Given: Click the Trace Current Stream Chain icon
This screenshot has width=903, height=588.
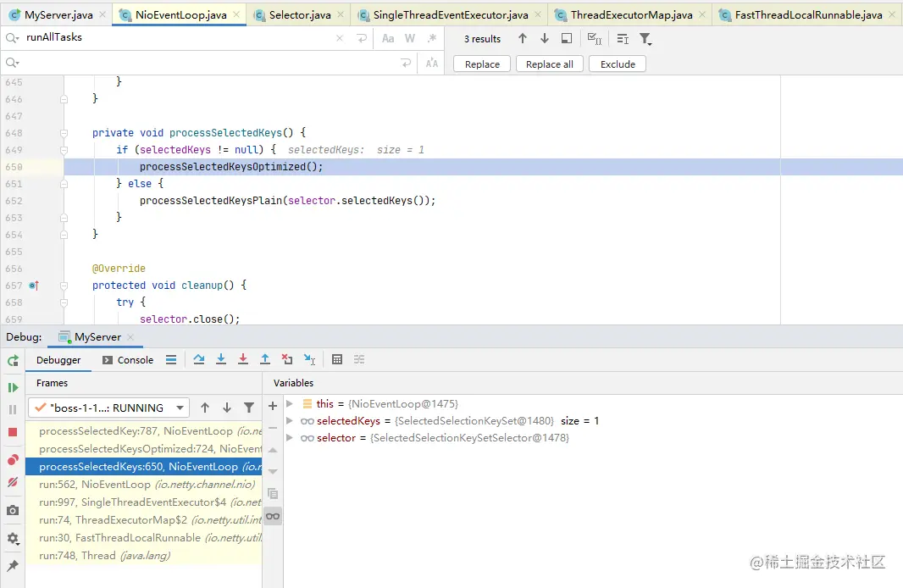Looking at the screenshot, I should [359, 359].
